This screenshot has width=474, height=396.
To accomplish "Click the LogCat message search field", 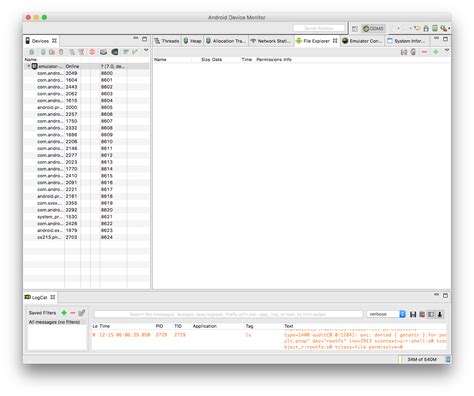I will tap(228, 314).
